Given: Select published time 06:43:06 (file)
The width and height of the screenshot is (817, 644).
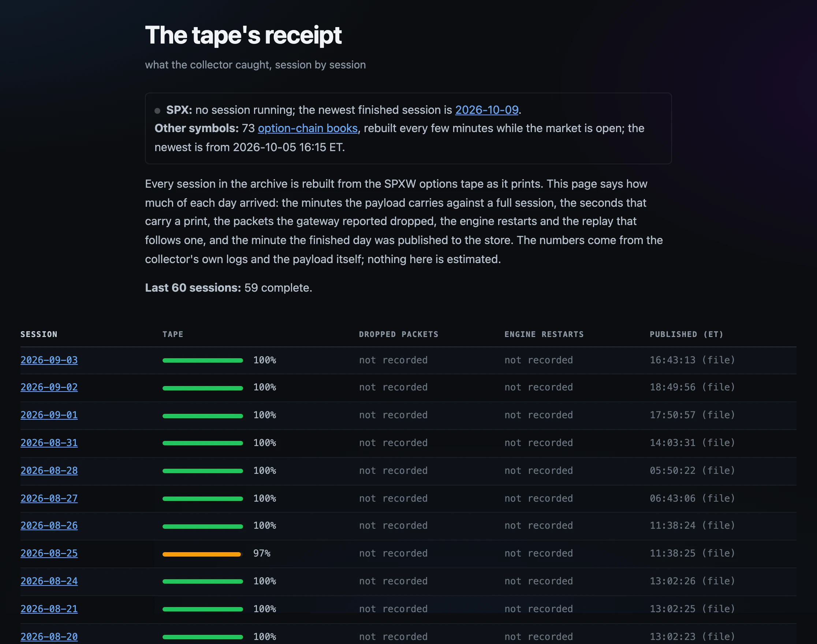Looking at the screenshot, I should [692, 498].
